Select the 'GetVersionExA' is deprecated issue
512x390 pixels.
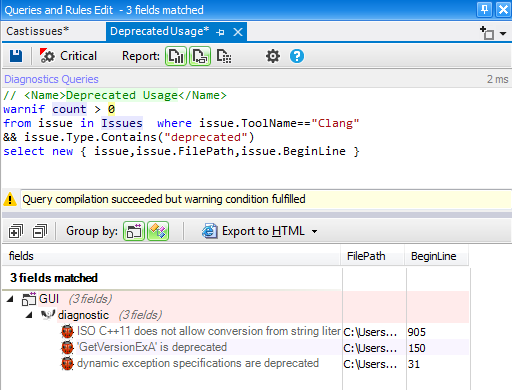click(x=152, y=347)
